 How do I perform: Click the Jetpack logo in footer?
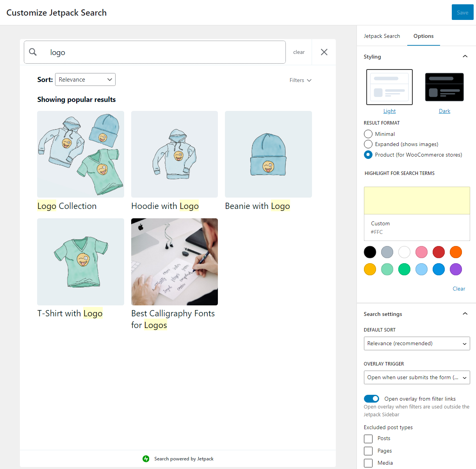tap(146, 459)
